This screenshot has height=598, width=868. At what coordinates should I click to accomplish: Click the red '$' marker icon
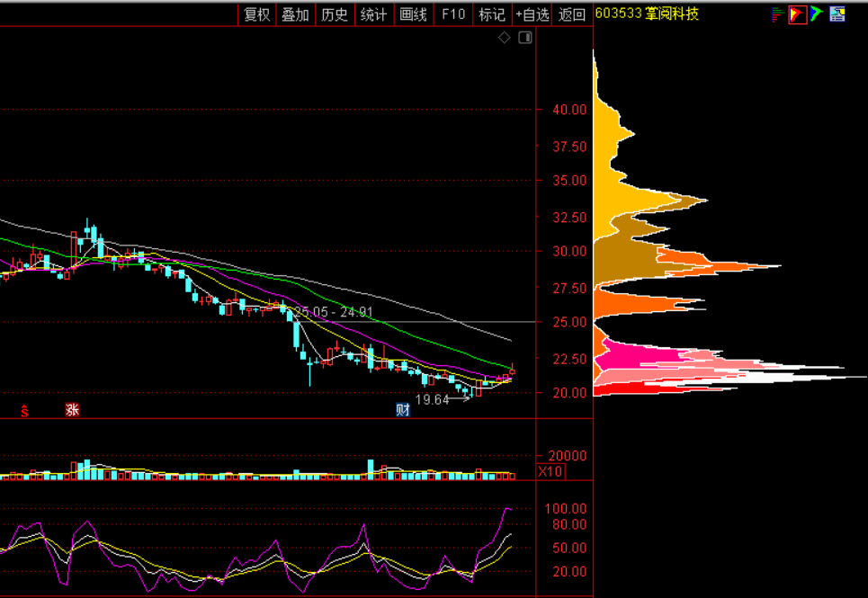tap(25, 411)
